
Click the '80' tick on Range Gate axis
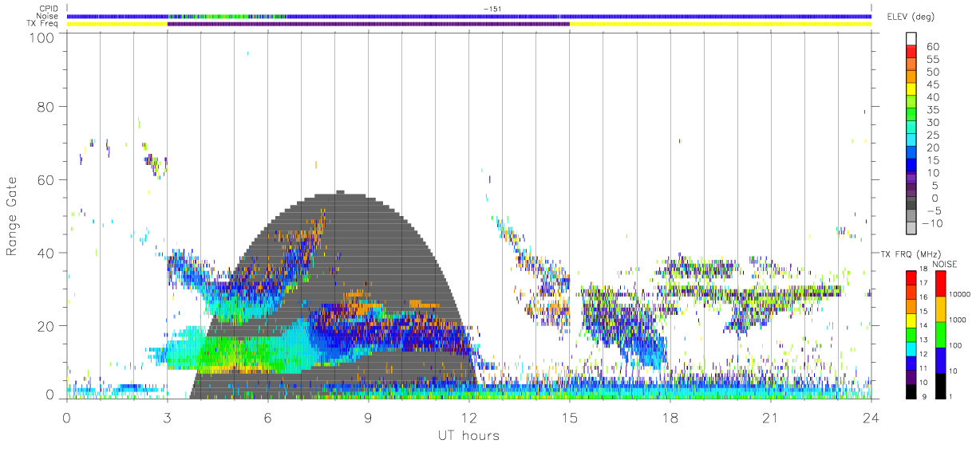(47, 107)
